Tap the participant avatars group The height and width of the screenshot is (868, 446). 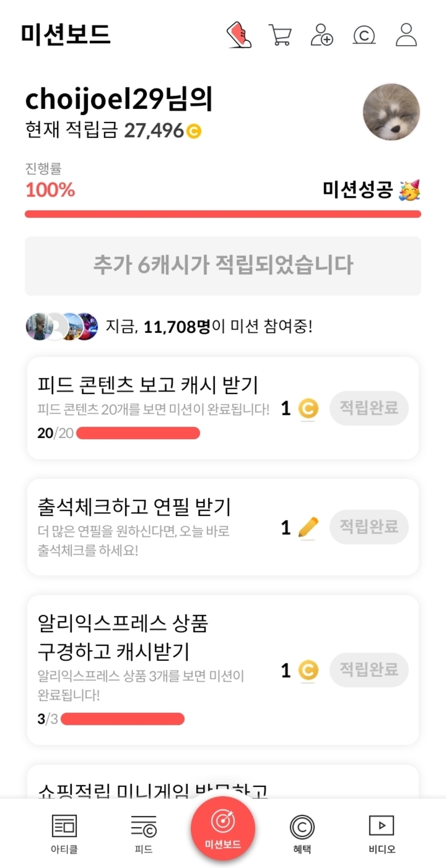tap(62, 326)
